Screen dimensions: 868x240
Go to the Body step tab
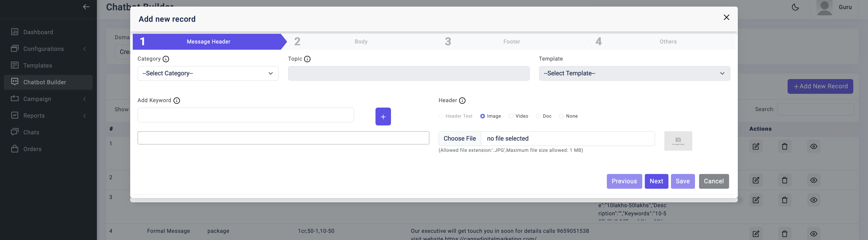click(361, 42)
